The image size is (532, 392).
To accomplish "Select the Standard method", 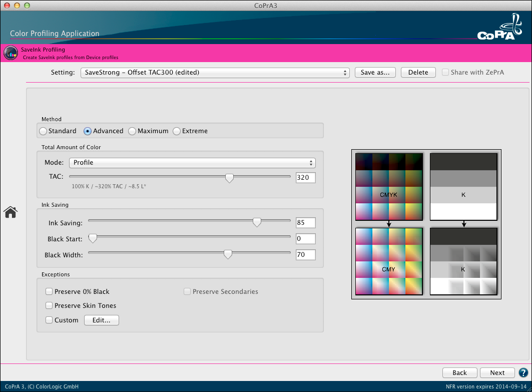I will tap(43, 131).
